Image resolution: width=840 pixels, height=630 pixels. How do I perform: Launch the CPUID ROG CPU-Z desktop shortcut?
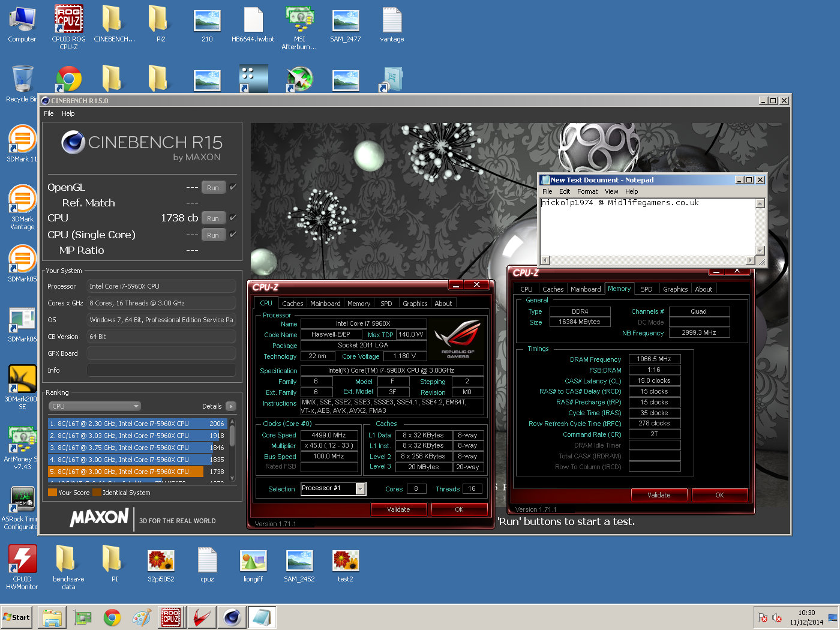[68, 20]
